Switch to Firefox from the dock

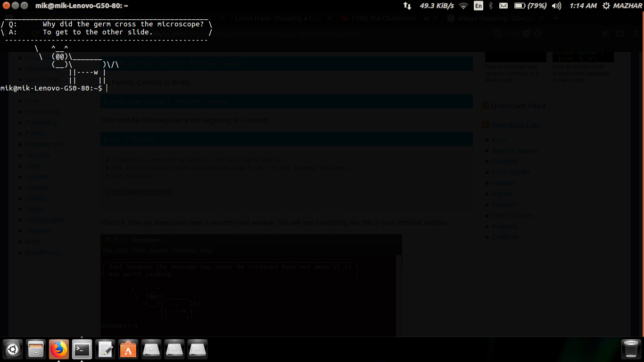[x=59, y=349]
